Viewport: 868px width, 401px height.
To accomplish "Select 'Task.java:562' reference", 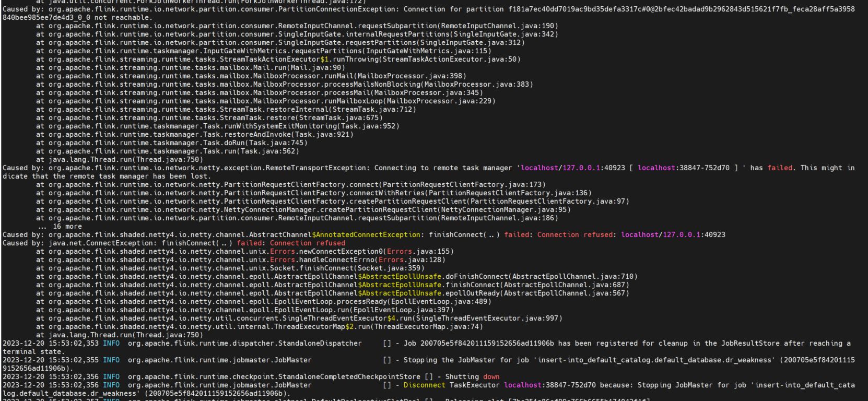I will (268, 151).
